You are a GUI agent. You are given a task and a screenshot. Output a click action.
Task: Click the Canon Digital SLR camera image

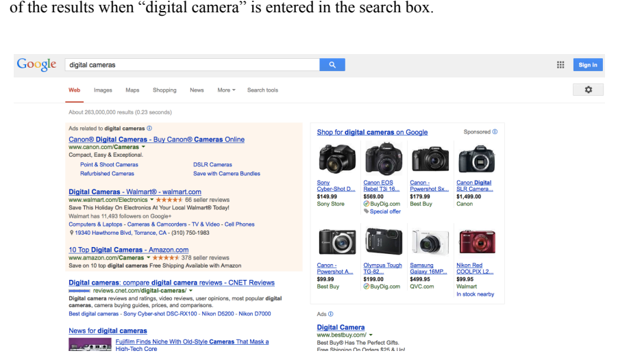point(476,159)
